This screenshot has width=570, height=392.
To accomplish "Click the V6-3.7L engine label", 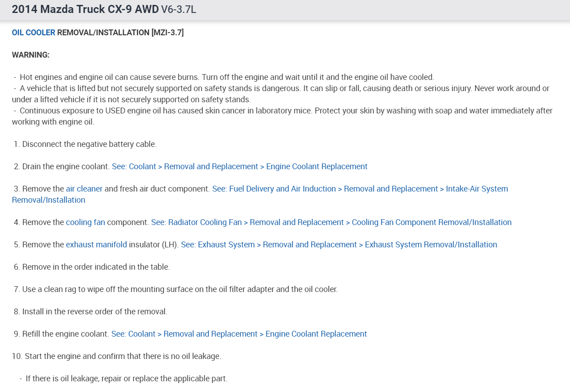I will [x=179, y=10].
